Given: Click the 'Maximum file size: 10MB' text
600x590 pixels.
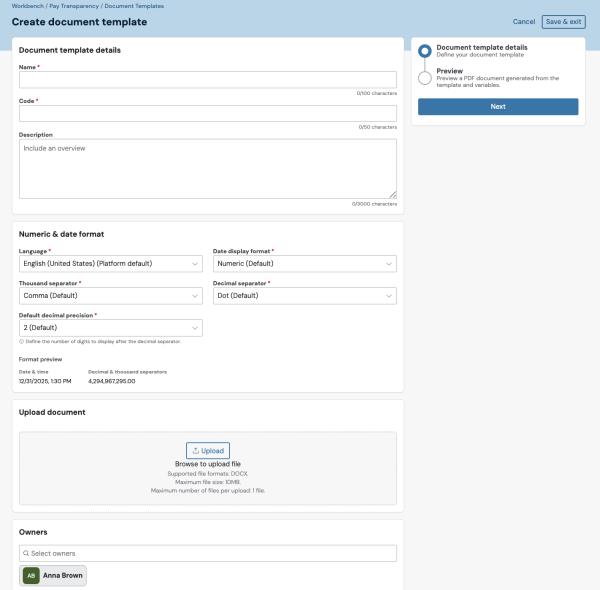Looking at the screenshot, I should 208,482.
